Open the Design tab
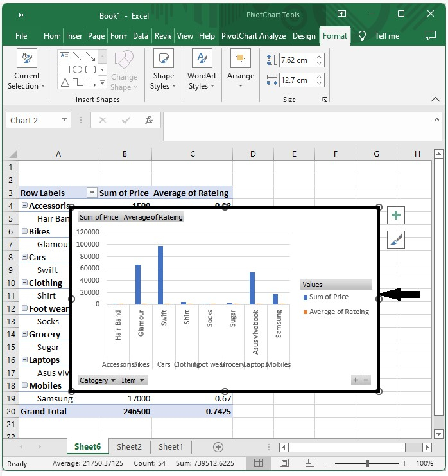The height and width of the screenshot is (476, 448). pos(304,36)
